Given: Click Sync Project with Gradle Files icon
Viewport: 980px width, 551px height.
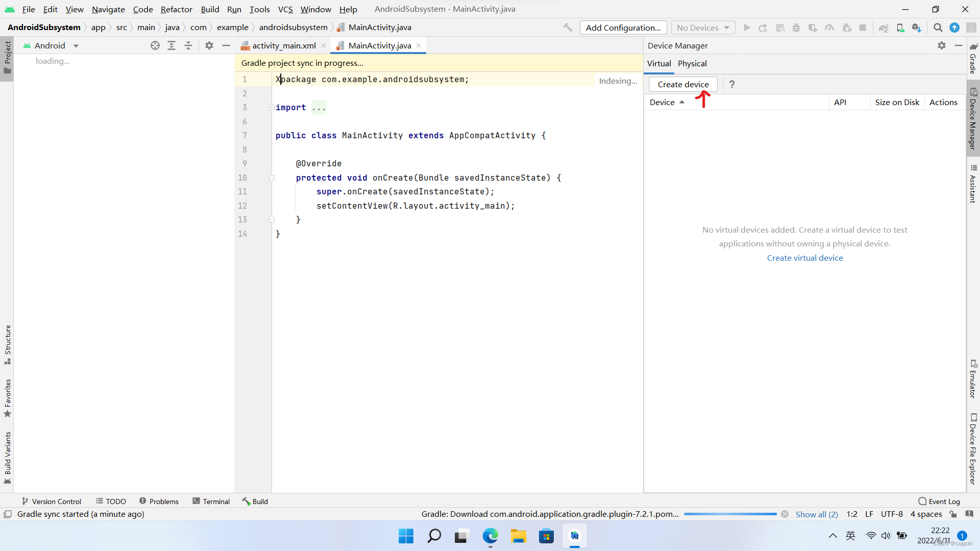Looking at the screenshot, I should point(884,28).
